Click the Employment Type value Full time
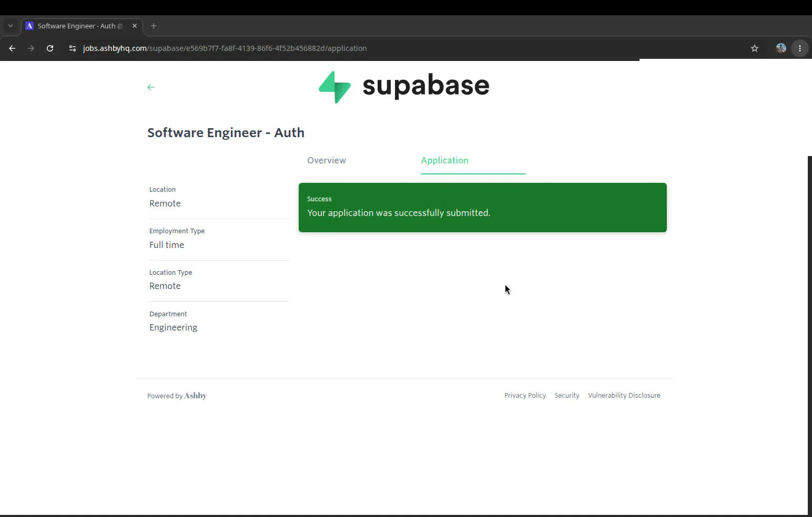 [167, 245]
